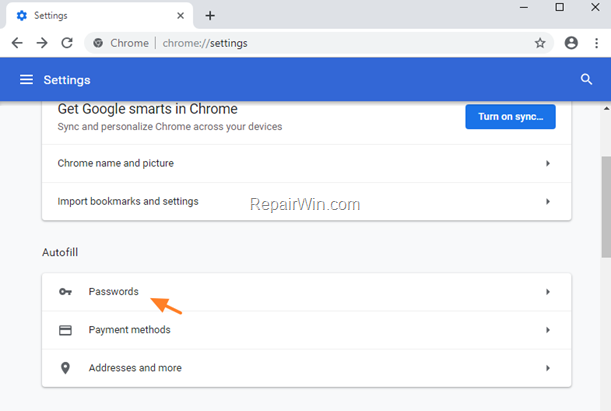The image size is (611, 411).
Task: Expand Chrome name and picture arrow
Action: click(547, 163)
